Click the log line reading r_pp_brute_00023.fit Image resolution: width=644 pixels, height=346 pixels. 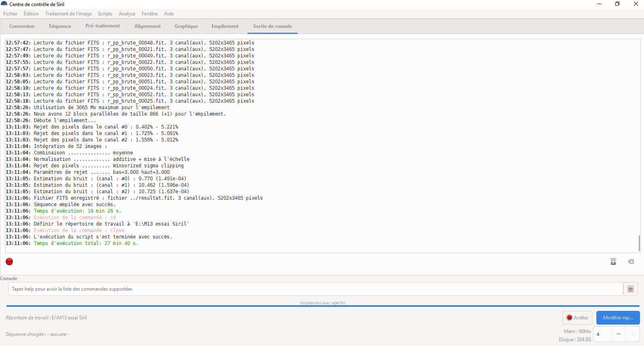pyautogui.click(x=130, y=75)
